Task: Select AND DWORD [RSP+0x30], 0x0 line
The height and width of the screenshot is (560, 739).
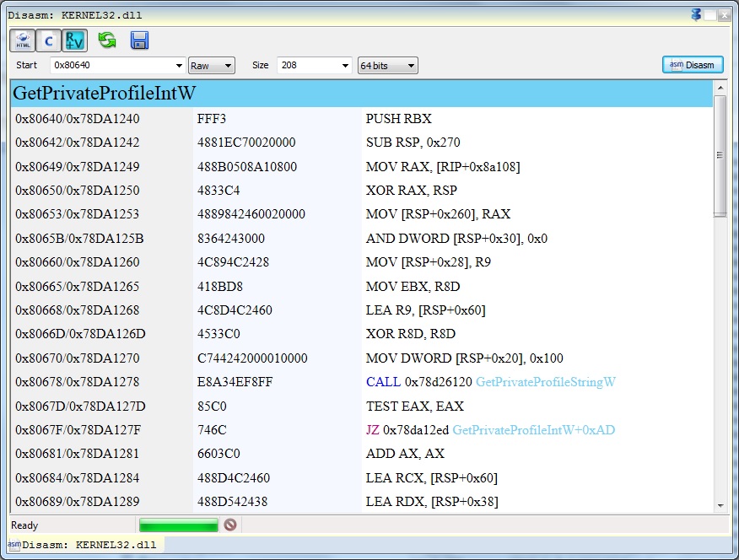Action: pos(456,239)
